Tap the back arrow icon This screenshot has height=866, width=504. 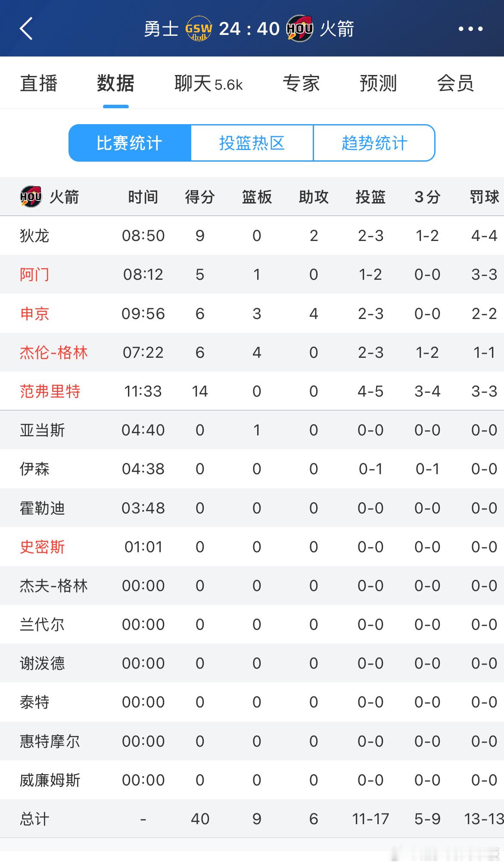coord(26,29)
